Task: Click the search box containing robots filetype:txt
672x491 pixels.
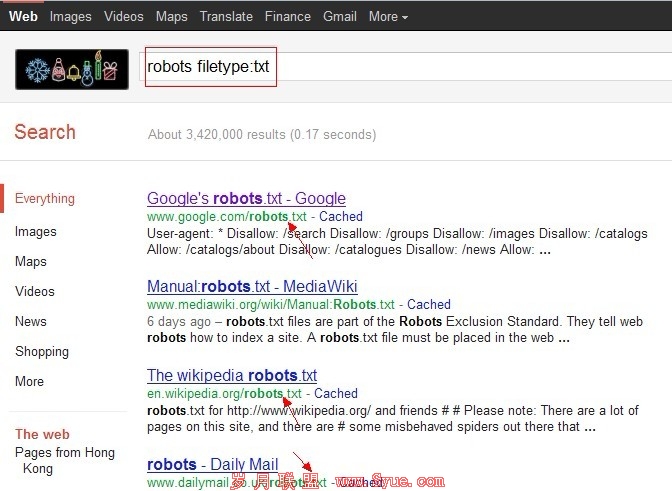Action: click(400, 67)
